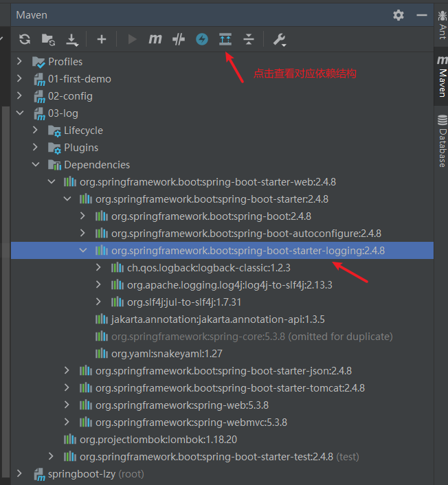Collapse spring-boot-starter-web:2.4.8 dependency
Viewport: 448px width, 485px height.
[x=52, y=181]
